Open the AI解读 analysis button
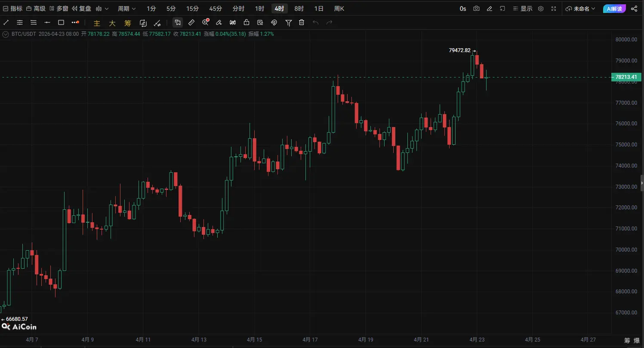Image resolution: width=644 pixels, height=348 pixels. 614,9
